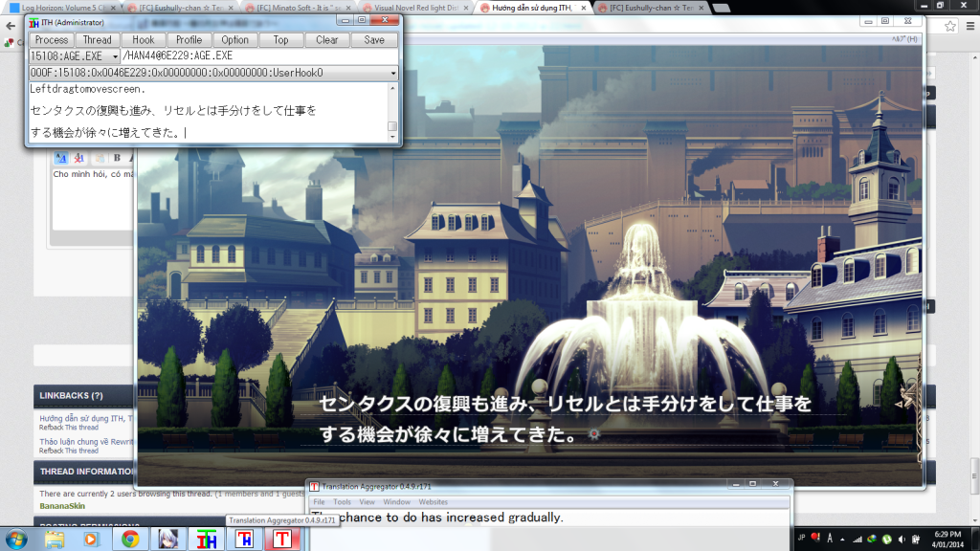Switch to ITH via taskbar icon
This screenshot has width=980, height=551.
pos(207,540)
